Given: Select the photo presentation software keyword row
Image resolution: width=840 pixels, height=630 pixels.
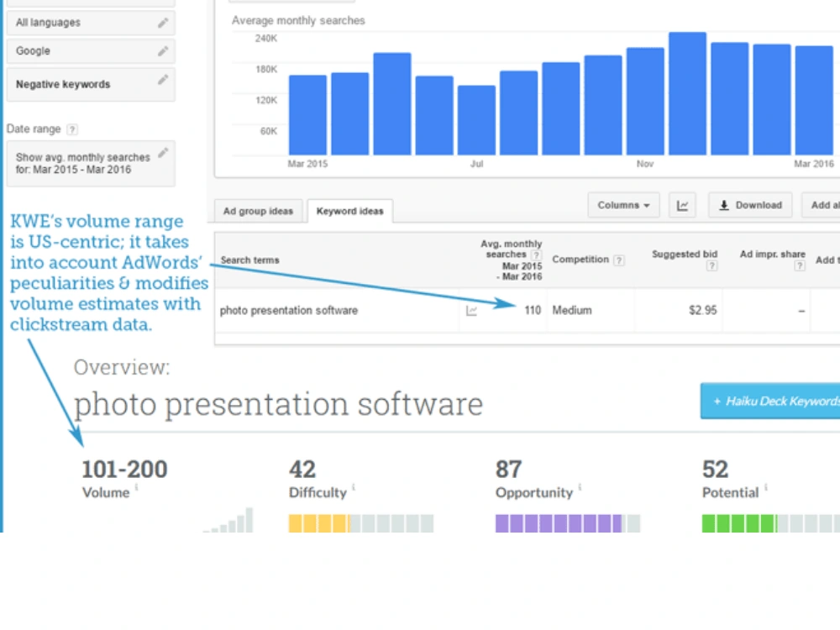Looking at the screenshot, I should tap(528, 311).
